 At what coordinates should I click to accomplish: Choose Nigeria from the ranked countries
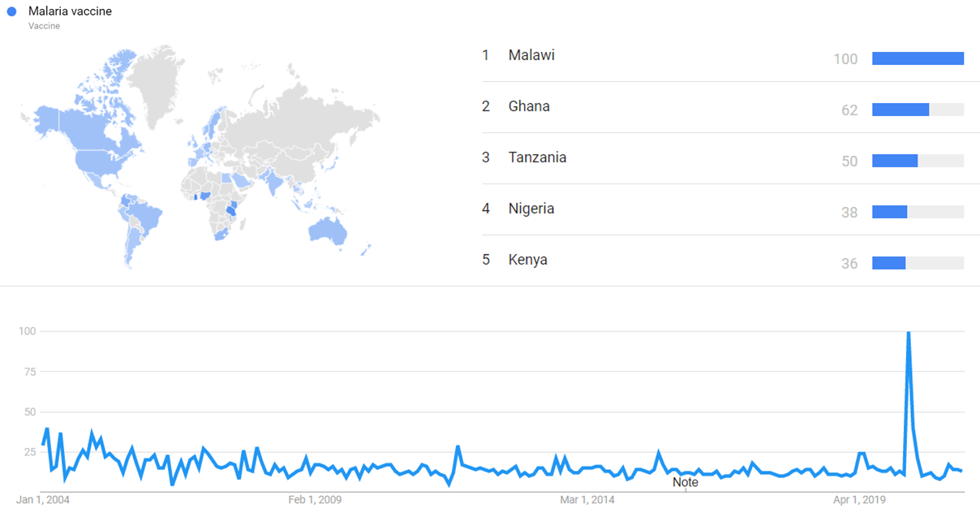pyautogui.click(x=531, y=209)
